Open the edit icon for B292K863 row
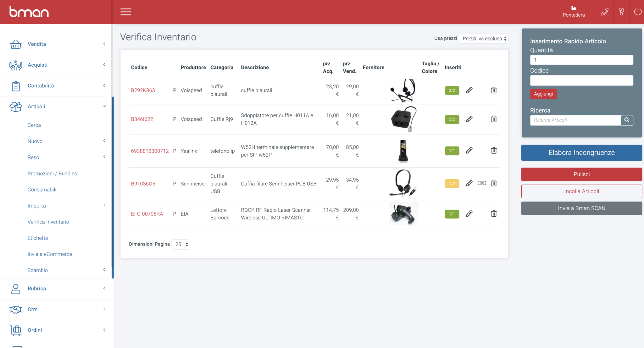644x348 pixels. click(x=469, y=90)
